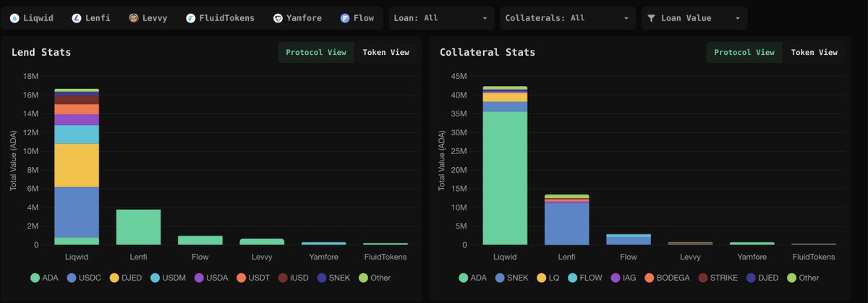Click the 45M y-axis value in Collateral Stats

coord(459,76)
